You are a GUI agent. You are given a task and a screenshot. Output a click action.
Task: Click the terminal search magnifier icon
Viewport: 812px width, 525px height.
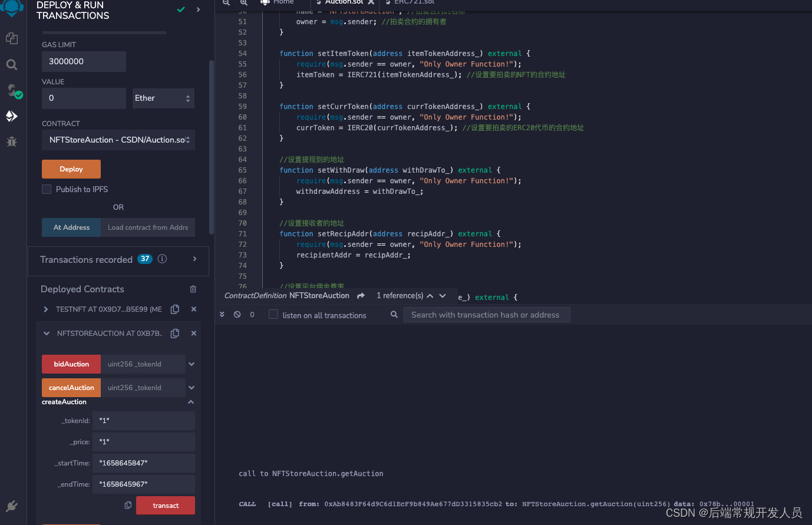pos(394,315)
